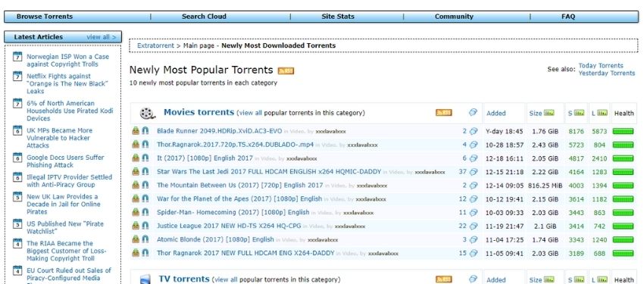The height and width of the screenshot is (284, 644).
Task: Read The RIAA Became Biggest Customer article
Action: pos(66,251)
